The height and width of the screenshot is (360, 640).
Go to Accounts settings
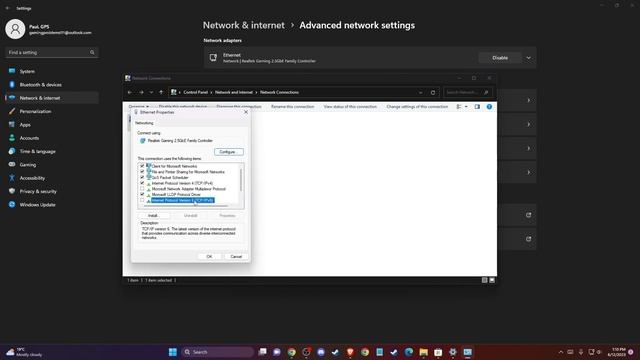tap(29, 138)
